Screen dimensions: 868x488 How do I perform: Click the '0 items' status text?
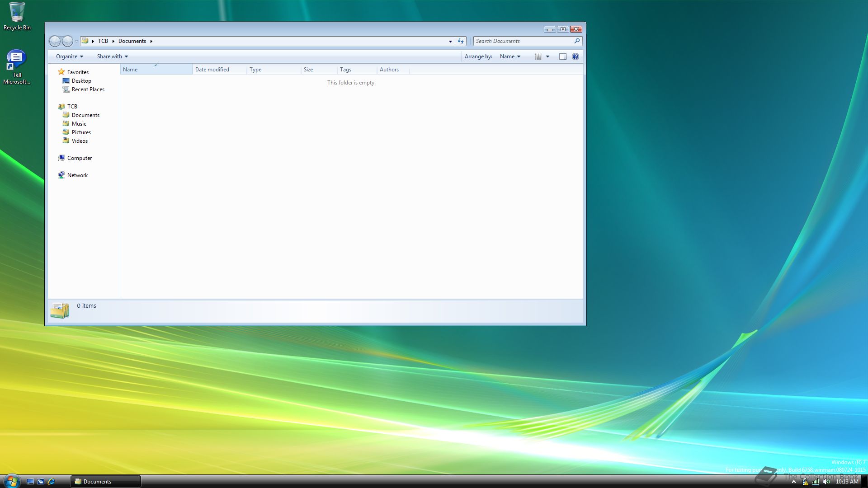click(86, 306)
